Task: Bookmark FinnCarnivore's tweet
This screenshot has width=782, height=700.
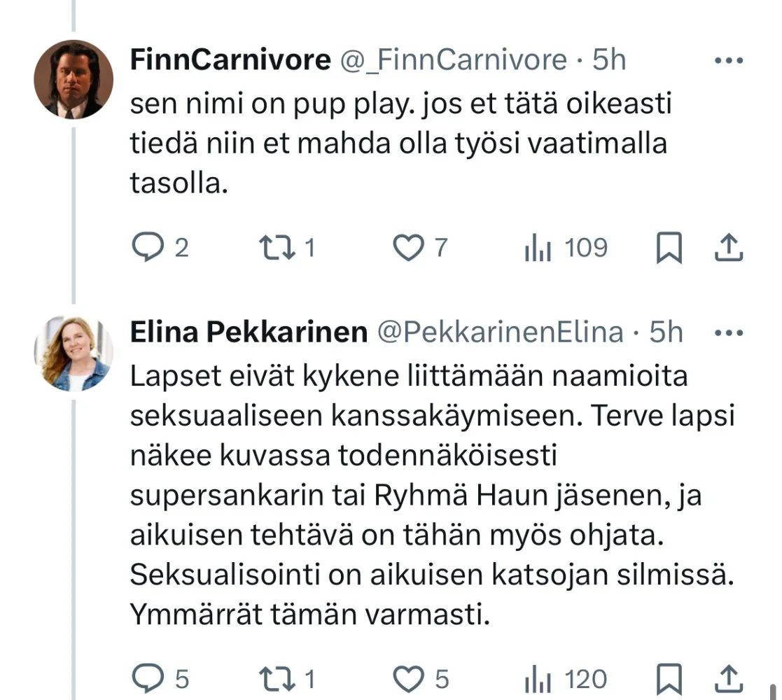Action: click(669, 248)
